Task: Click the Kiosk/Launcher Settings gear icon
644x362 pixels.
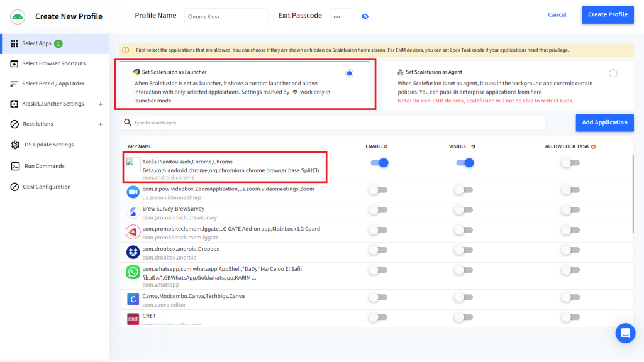Action: 14,104
